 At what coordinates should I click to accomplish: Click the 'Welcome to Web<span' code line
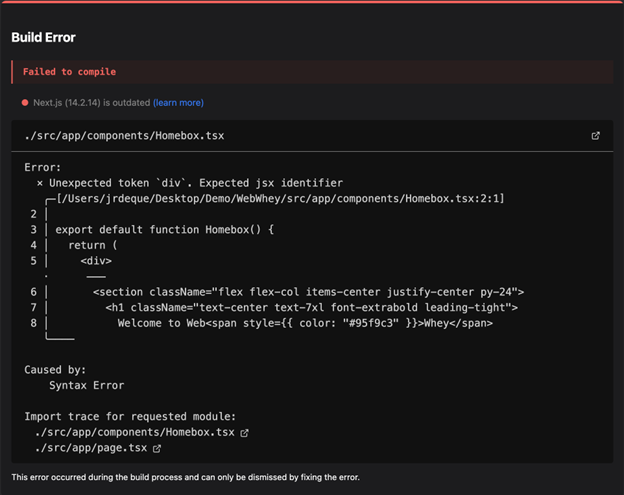coord(305,323)
